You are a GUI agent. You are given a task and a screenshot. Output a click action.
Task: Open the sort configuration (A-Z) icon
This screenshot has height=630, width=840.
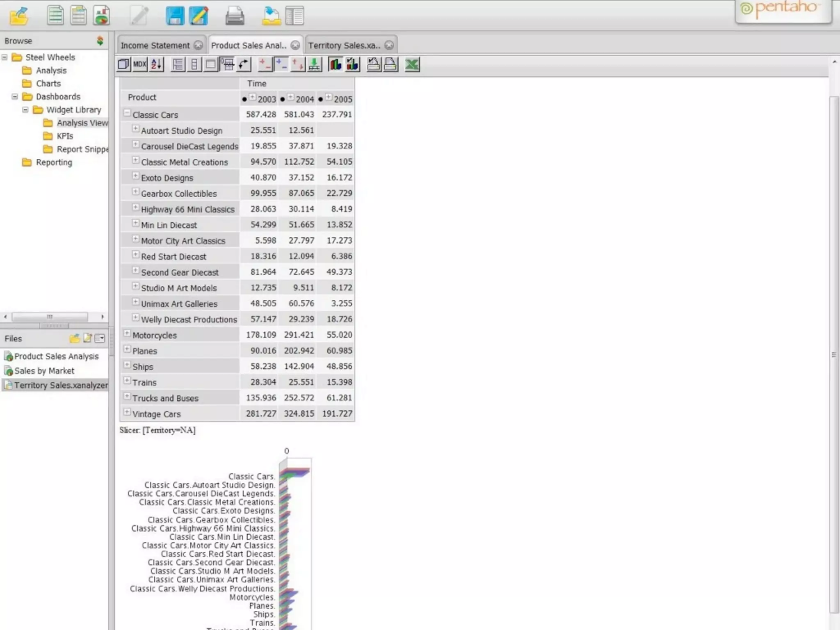click(157, 64)
